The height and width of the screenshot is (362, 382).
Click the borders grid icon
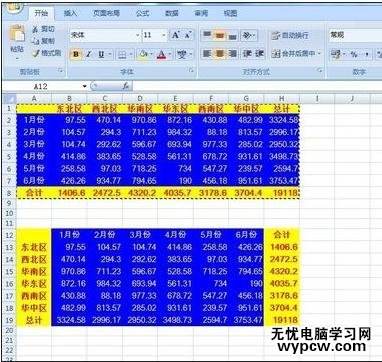tap(122, 54)
